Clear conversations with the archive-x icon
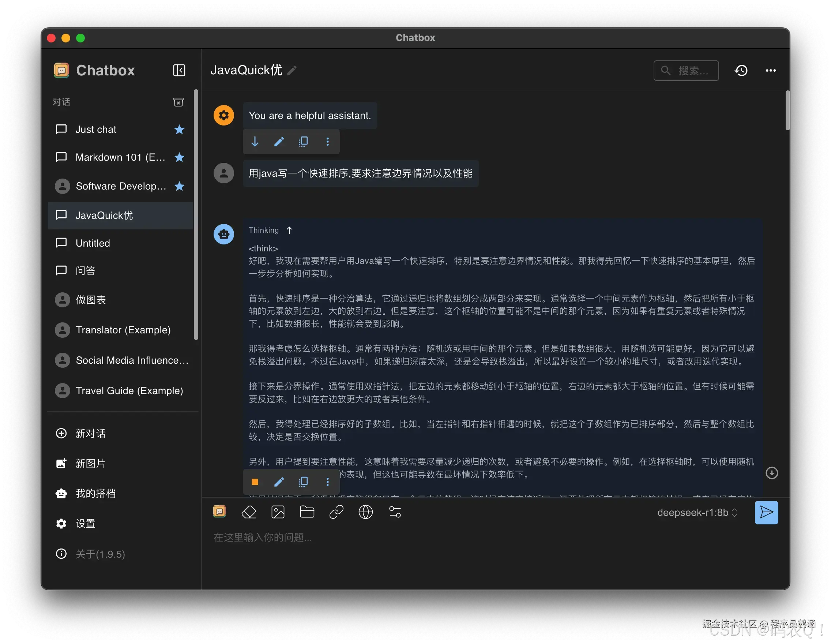The width and height of the screenshot is (831, 644). coord(178,102)
